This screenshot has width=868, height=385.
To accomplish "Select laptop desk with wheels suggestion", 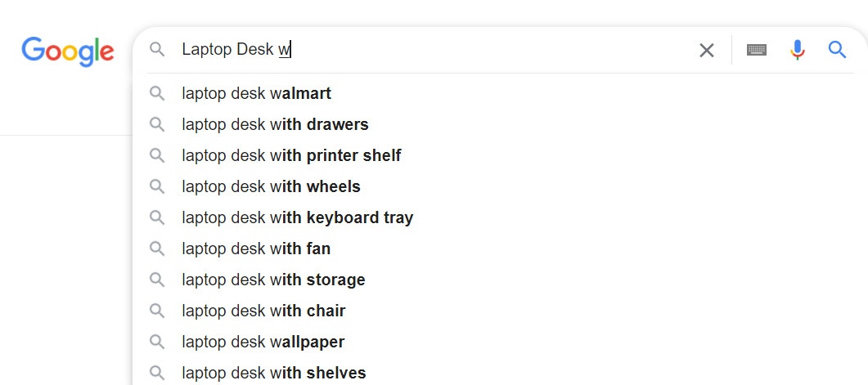I will tap(271, 186).
